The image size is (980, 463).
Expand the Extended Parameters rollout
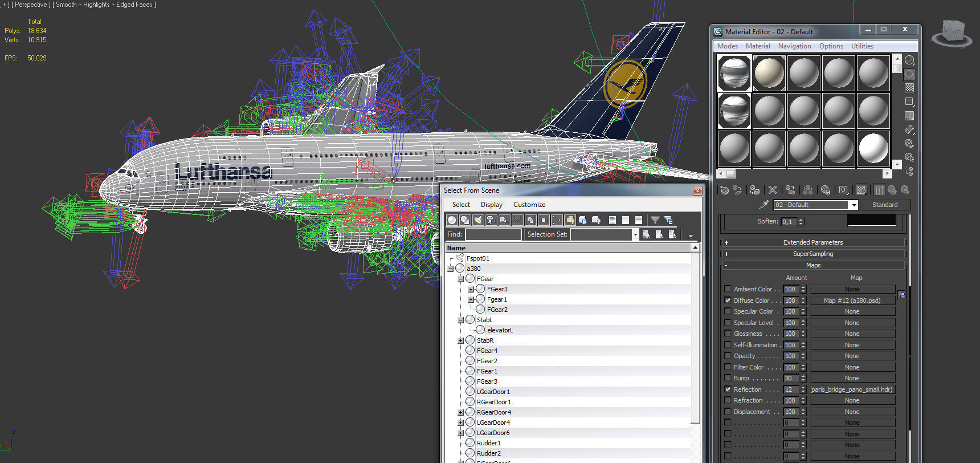pos(813,242)
